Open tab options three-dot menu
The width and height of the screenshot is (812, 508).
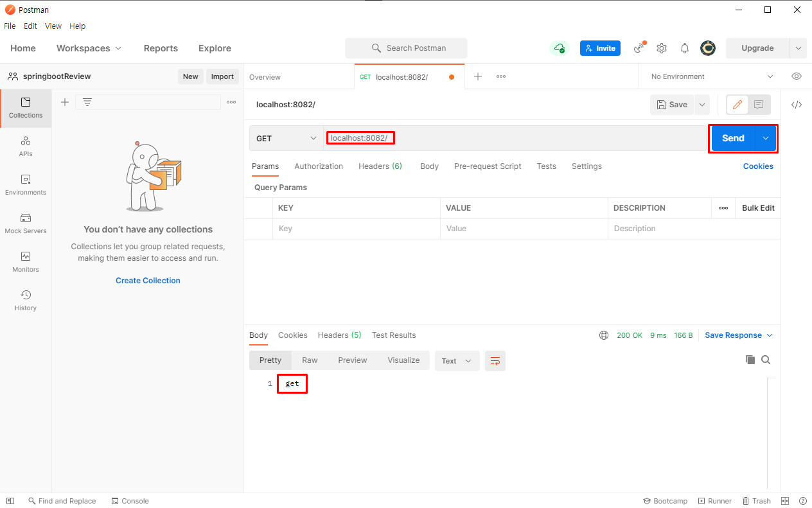coord(501,76)
